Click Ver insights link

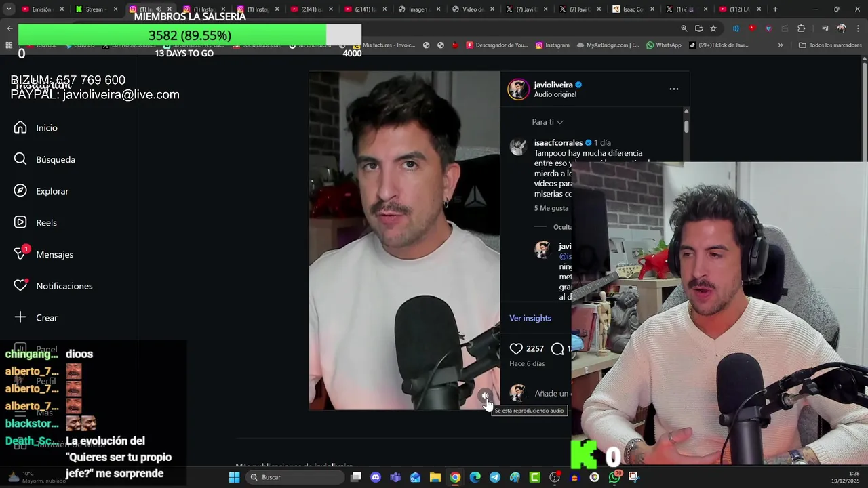530,318
